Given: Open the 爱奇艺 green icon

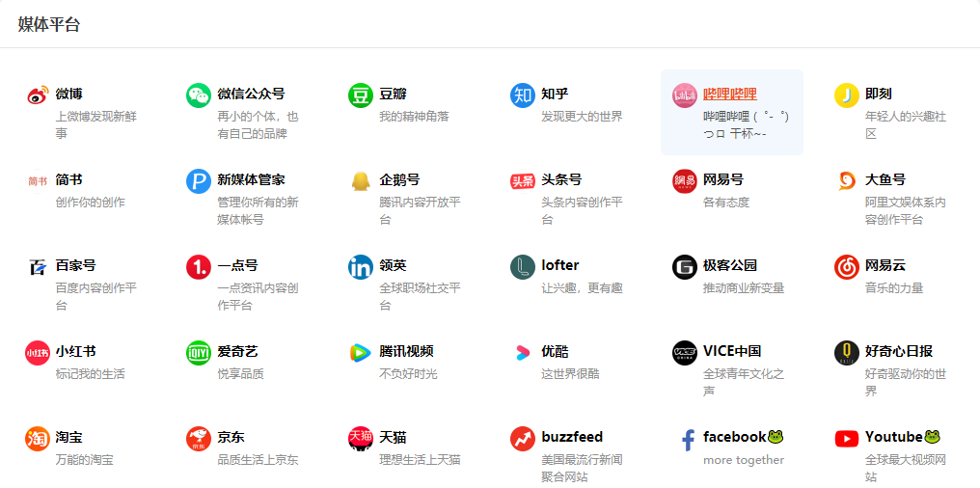Looking at the screenshot, I should coord(199,353).
